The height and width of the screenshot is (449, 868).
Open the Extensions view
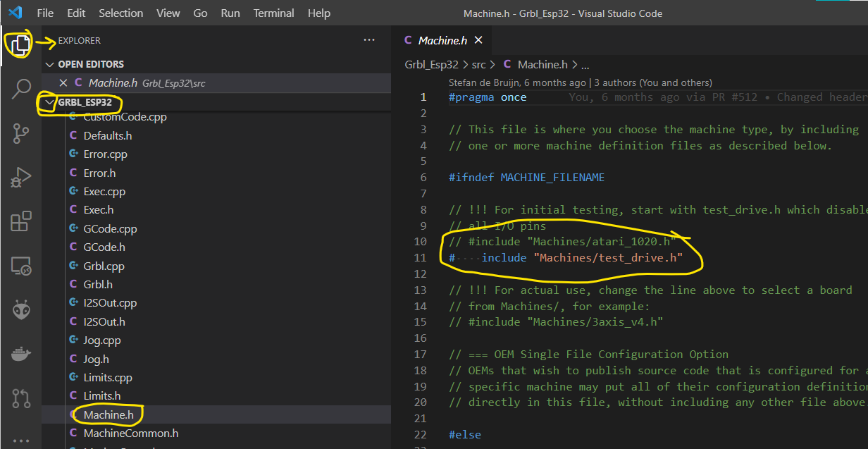[20, 221]
